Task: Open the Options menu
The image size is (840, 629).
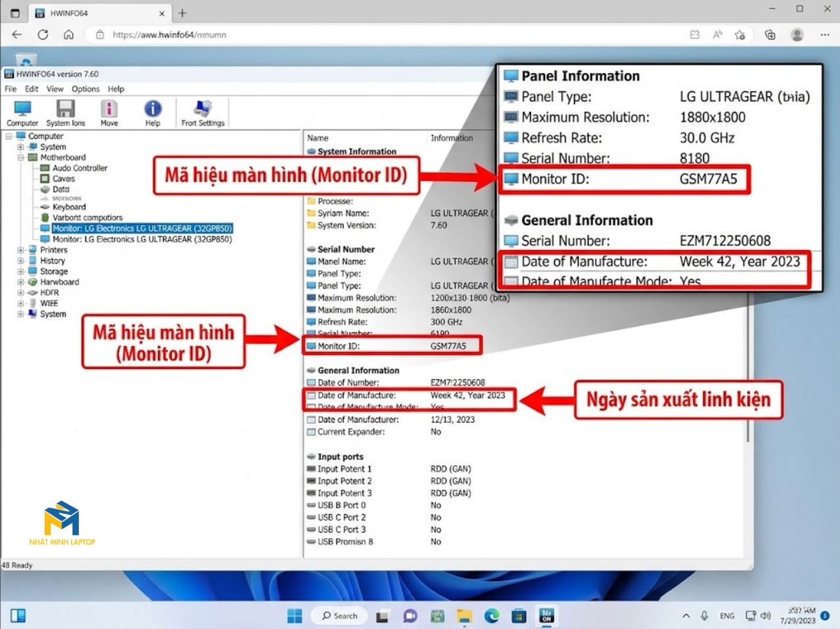Action: [x=86, y=89]
